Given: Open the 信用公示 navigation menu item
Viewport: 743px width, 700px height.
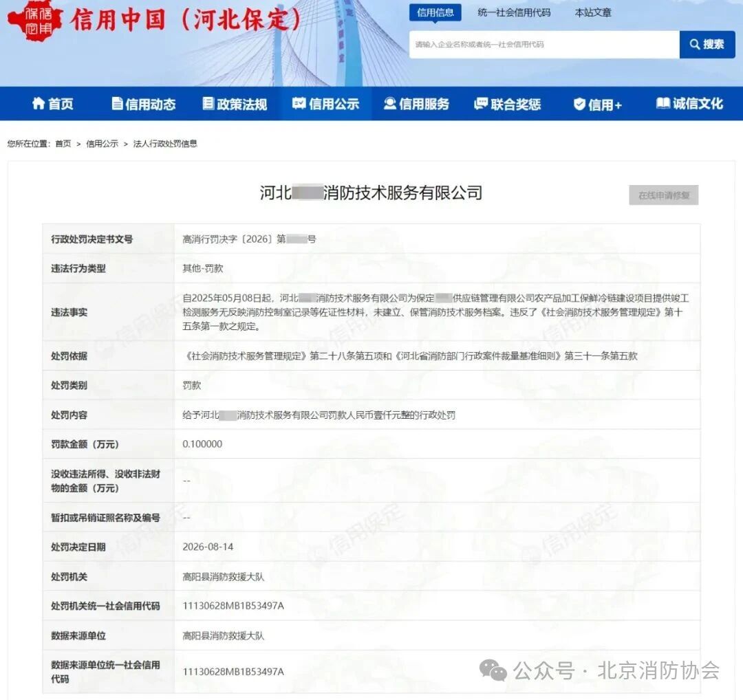Looking at the screenshot, I should pos(325,104).
